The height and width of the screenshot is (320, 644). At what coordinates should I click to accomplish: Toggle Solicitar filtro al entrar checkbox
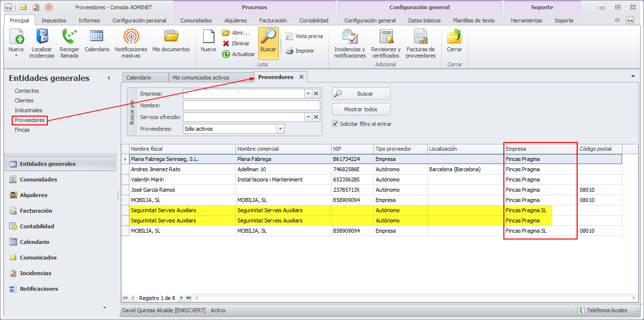tap(335, 124)
